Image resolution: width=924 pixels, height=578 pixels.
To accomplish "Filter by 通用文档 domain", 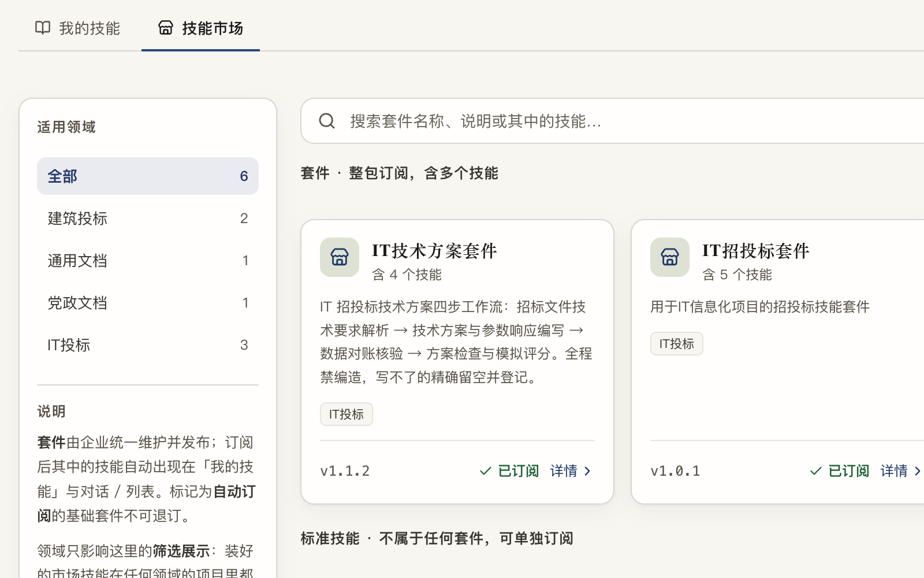I will [148, 261].
